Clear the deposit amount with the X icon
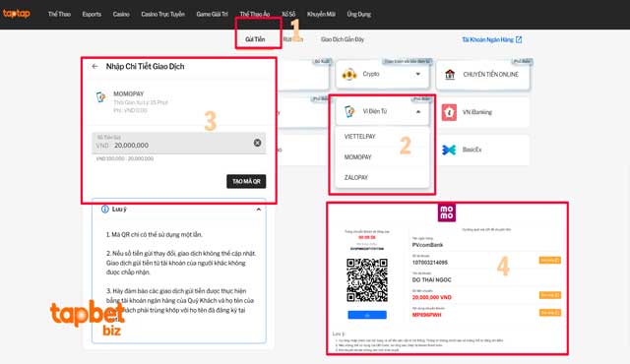This screenshot has width=630, height=364. coord(258,143)
